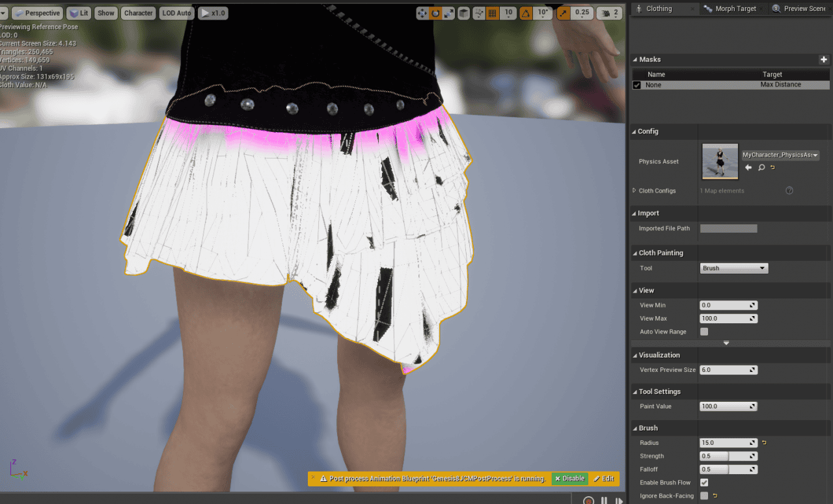Select the Scale gizmo tool
Viewport: 833px width, 504px height.
448,12
